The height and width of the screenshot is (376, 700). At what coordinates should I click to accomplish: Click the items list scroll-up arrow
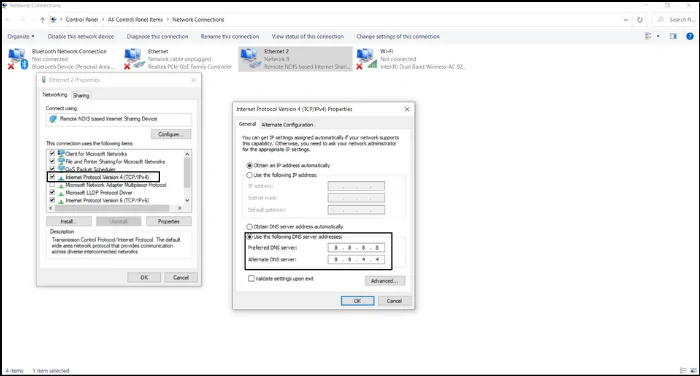tap(187, 154)
